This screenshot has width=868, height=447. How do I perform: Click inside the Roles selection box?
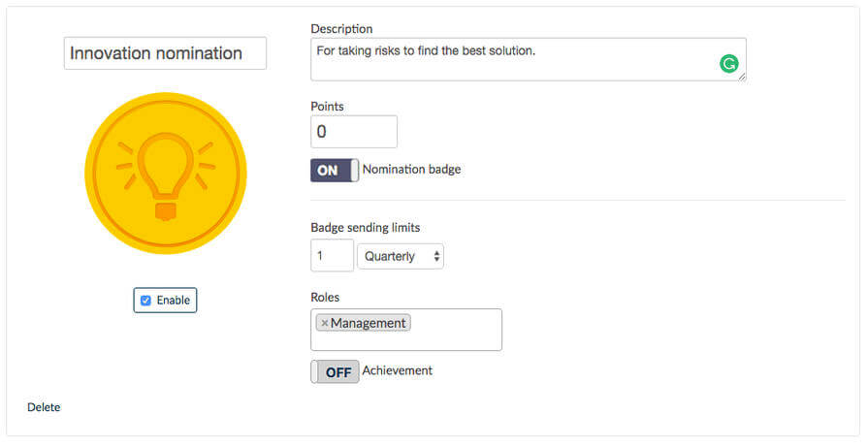pyautogui.click(x=406, y=330)
